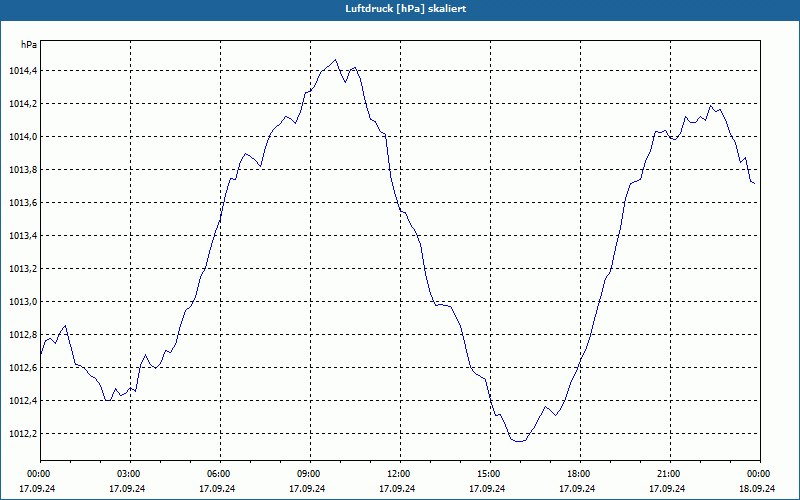Click the 1013,8 y-axis label

[23, 170]
